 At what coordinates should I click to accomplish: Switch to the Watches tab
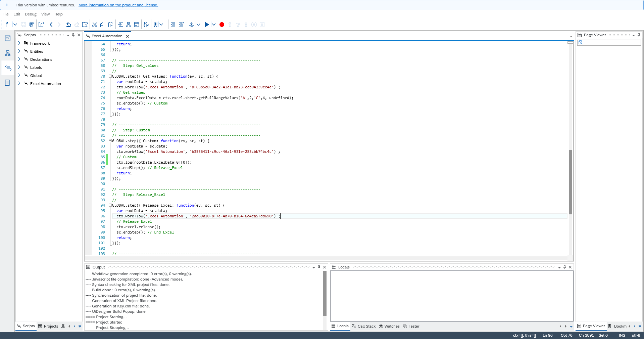point(389,326)
